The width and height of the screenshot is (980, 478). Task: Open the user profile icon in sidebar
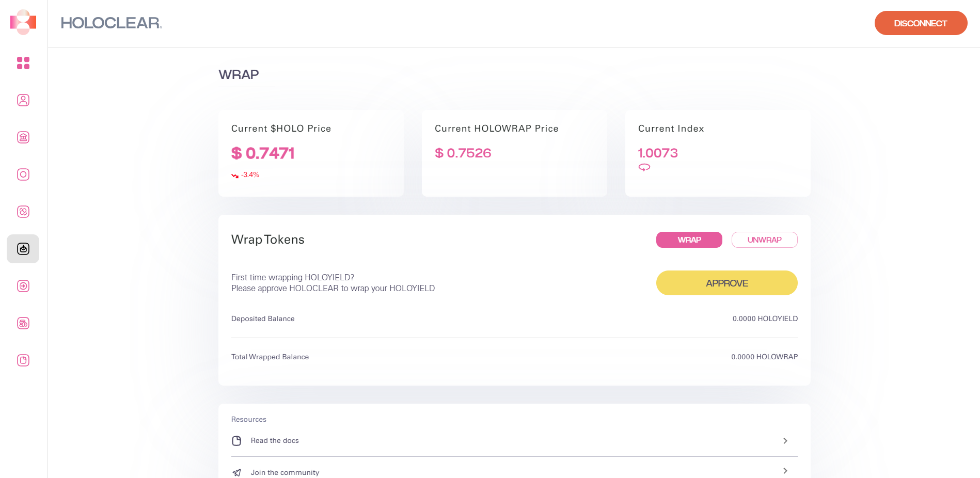[x=23, y=100]
